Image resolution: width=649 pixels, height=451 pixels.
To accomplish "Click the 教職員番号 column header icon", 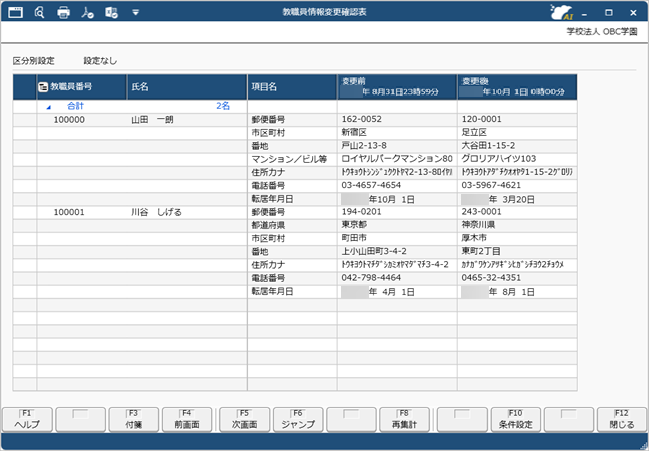I will click(x=43, y=87).
